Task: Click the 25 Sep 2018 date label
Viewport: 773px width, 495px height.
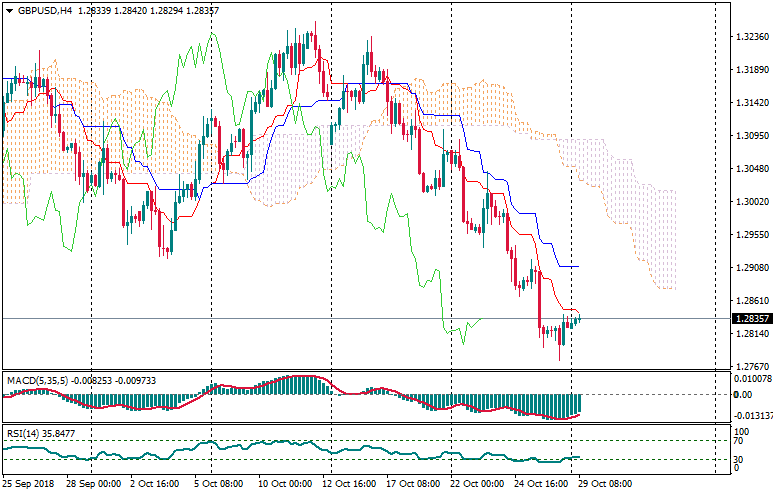Action: click(27, 484)
